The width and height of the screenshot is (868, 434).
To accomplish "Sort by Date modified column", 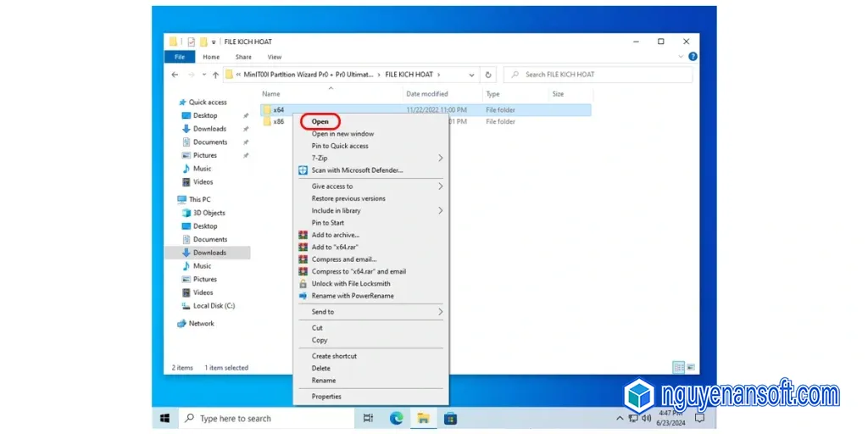I will coord(427,94).
